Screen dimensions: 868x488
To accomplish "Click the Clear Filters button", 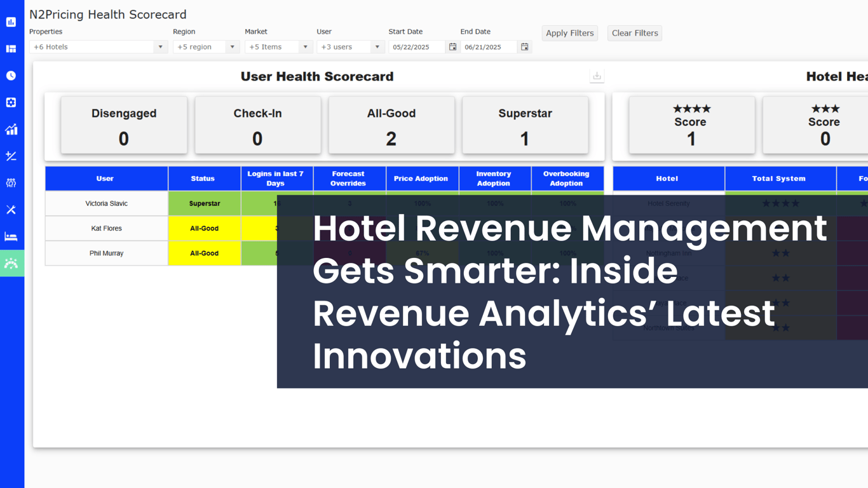I will [634, 33].
